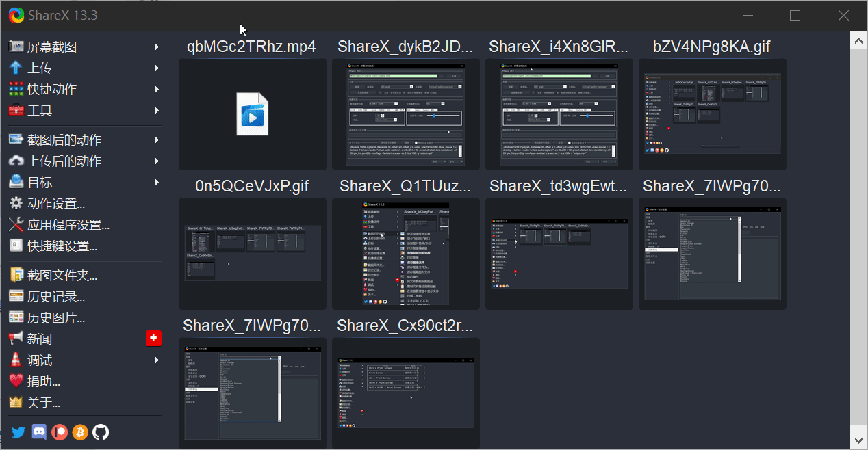Screen dimensions: 868x450
Task: Expand the 目标 submenu arrow
Action: point(157,182)
